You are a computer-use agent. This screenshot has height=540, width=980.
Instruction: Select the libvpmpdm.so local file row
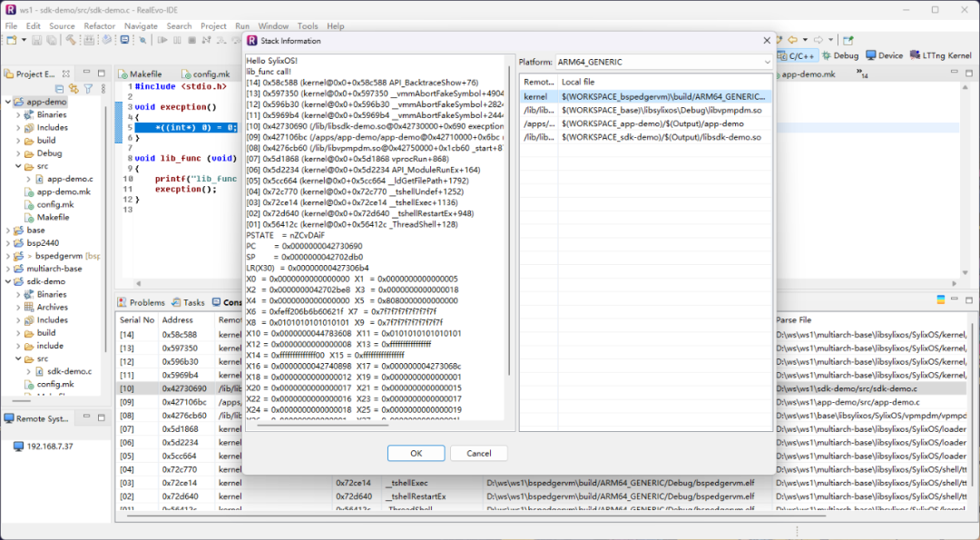(646, 110)
